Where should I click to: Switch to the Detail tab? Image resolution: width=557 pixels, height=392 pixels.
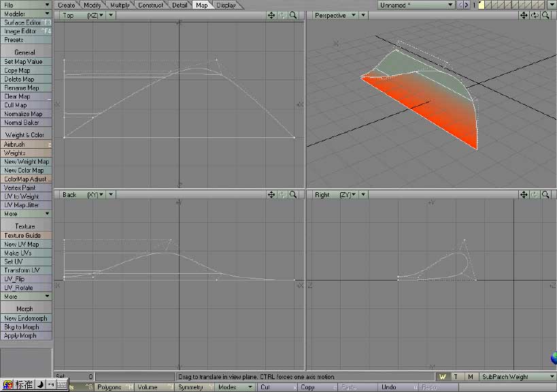pyautogui.click(x=180, y=5)
